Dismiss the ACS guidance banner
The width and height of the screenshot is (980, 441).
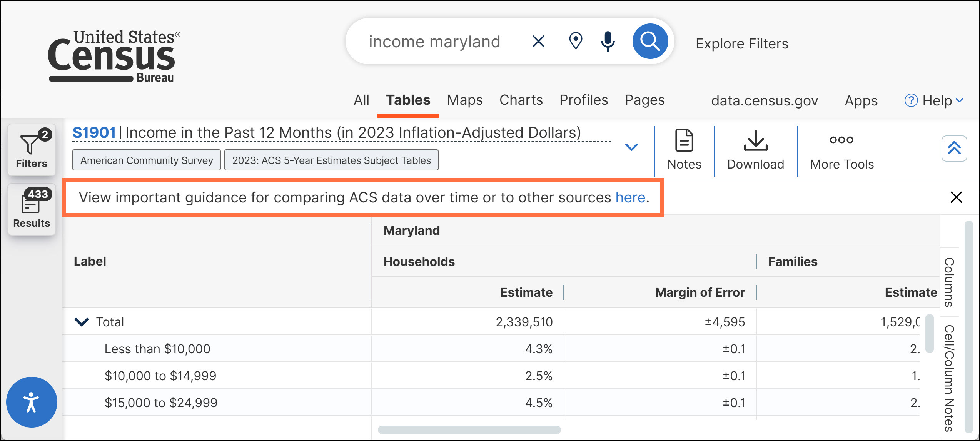(x=956, y=197)
